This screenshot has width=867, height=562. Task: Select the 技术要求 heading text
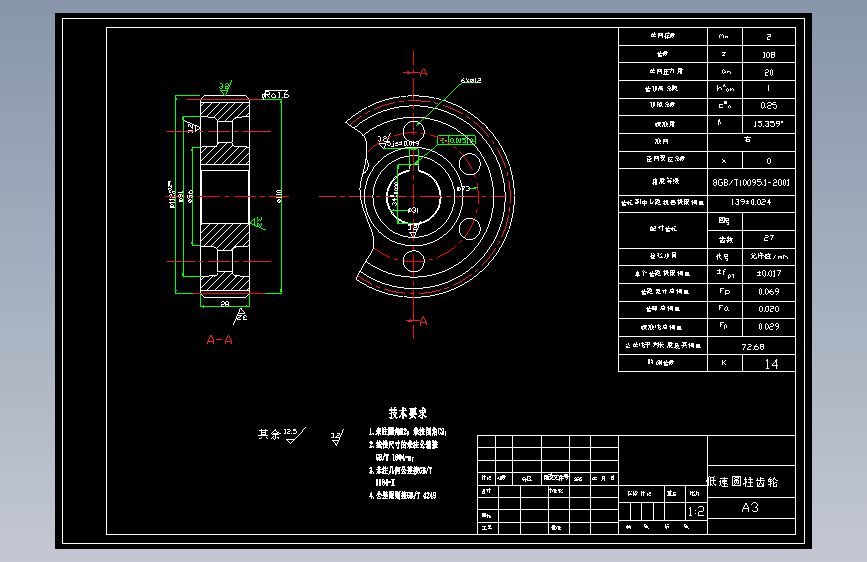point(408,413)
